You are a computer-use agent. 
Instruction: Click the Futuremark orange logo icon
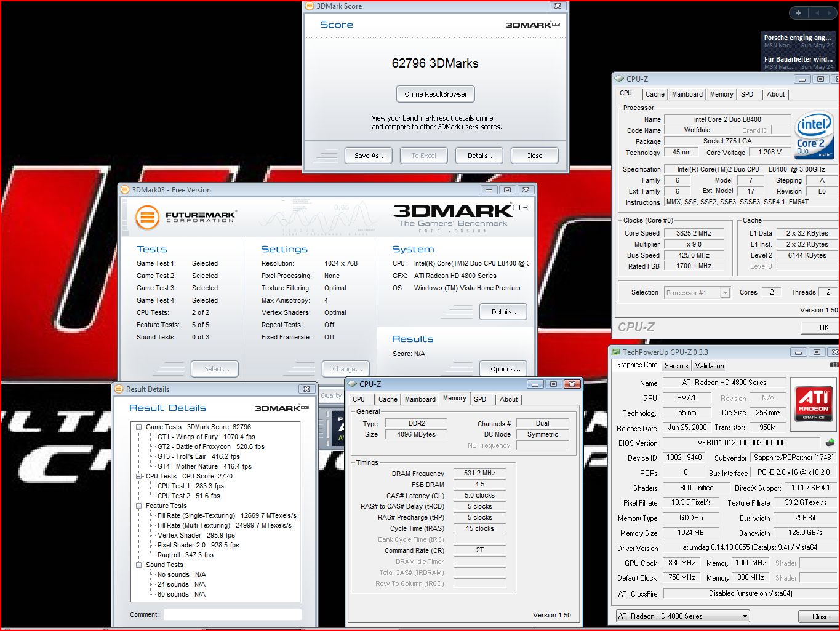[x=147, y=216]
